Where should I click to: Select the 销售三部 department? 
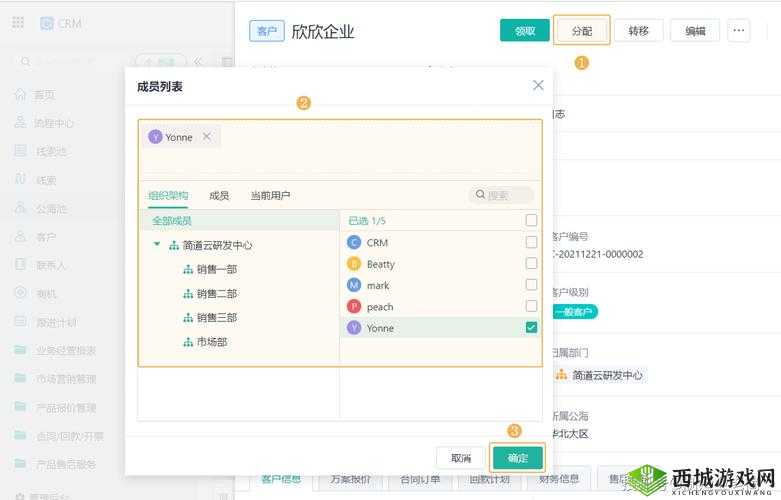click(x=217, y=318)
